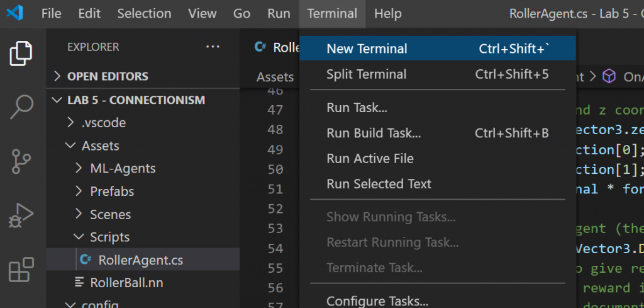The height and width of the screenshot is (308, 644).
Task: Click the RollerBall.nn file icon
Action: pyautogui.click(x=79, y=282)
